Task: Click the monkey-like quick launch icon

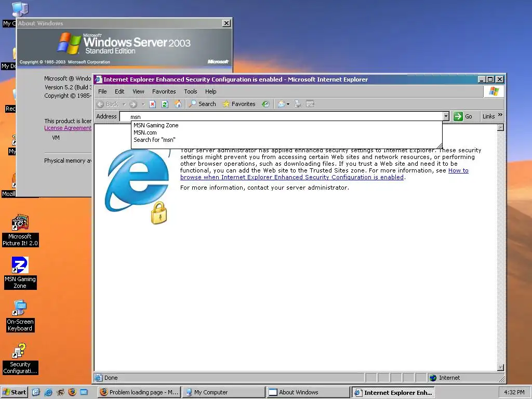Action: point(60,392)
